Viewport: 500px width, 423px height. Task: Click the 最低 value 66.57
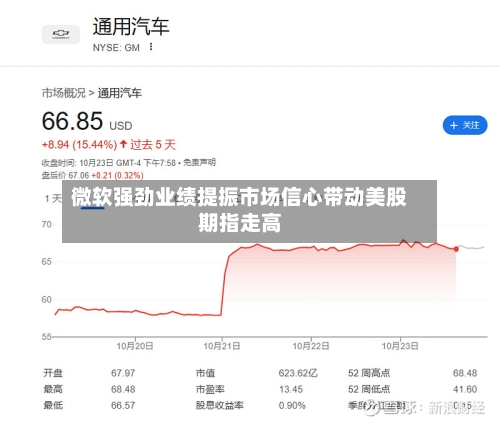(x=123, y=406)
